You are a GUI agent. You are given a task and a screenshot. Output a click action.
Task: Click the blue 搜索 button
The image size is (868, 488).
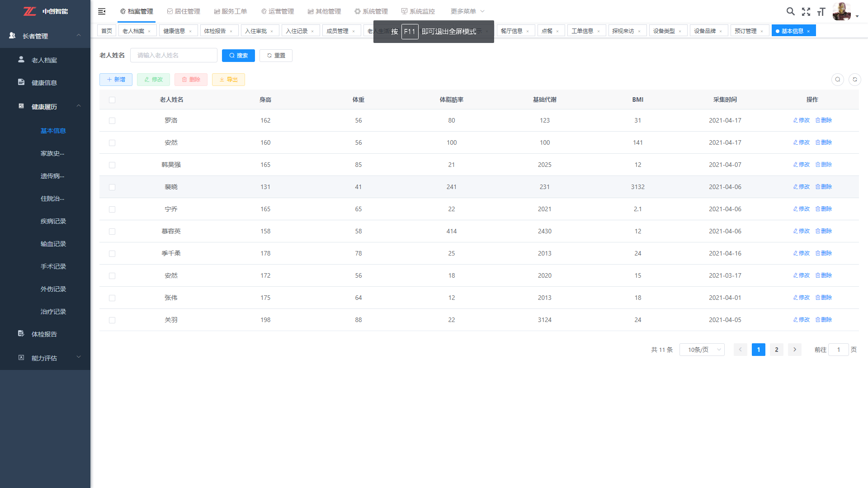tap(238, 56)
